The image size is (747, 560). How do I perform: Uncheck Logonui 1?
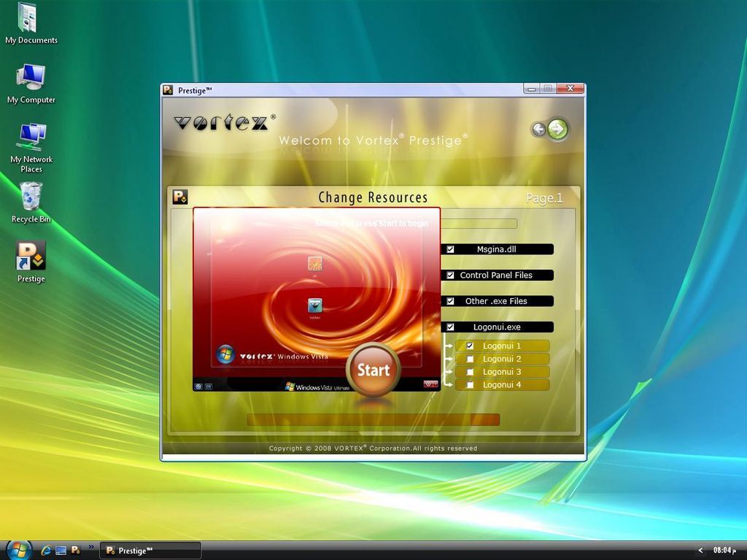[x=471, y=346]
